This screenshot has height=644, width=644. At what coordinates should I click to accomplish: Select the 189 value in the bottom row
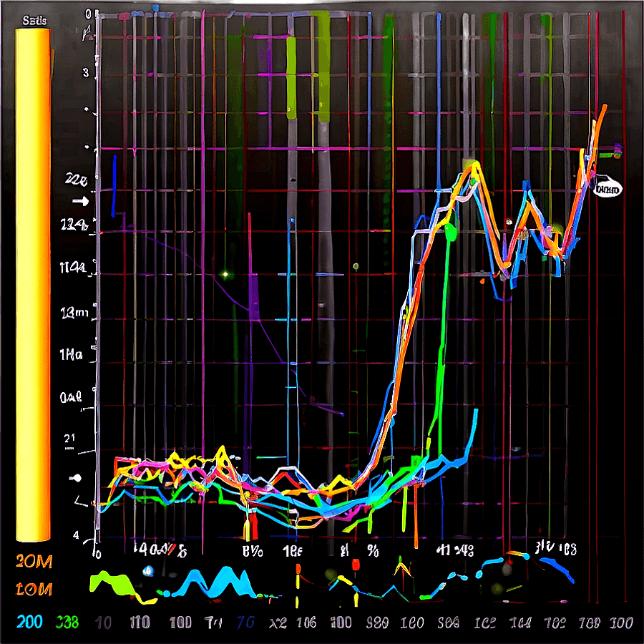point(587,621)
